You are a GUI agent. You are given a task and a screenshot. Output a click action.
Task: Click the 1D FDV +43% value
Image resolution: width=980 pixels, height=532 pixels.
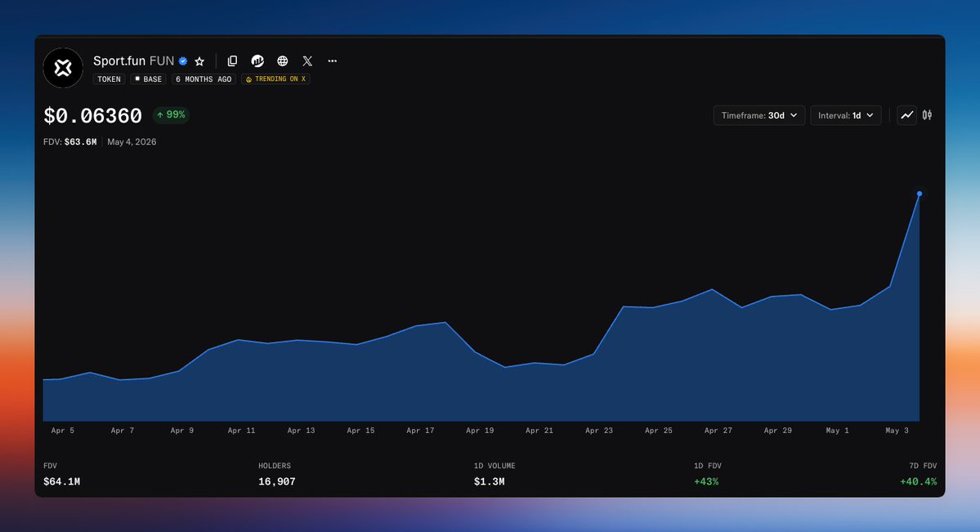(x=706, y=482)
